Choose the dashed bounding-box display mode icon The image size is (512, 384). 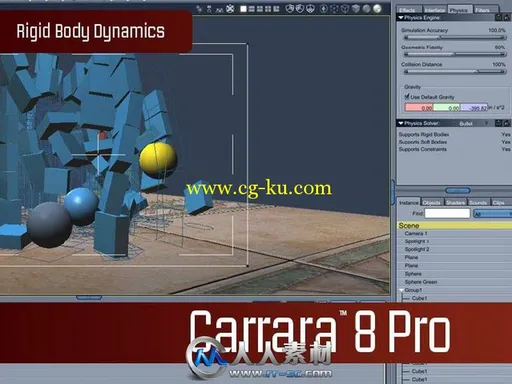pos(334,9)
